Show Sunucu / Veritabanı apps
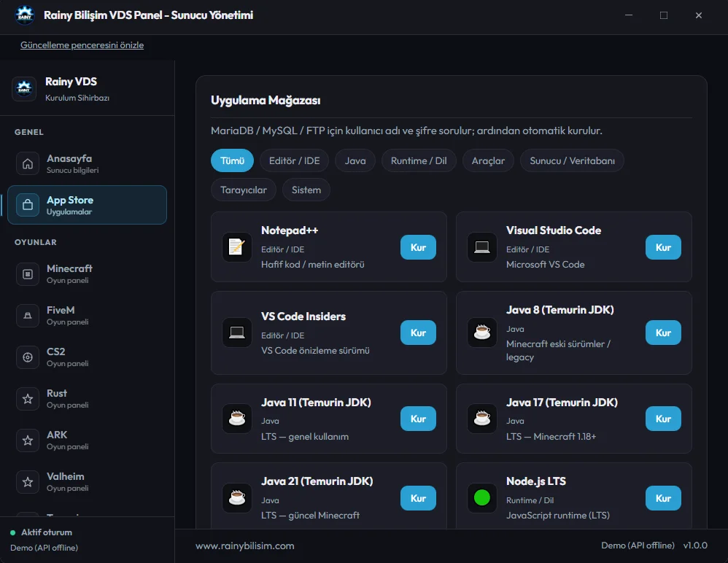 point(572,160)
